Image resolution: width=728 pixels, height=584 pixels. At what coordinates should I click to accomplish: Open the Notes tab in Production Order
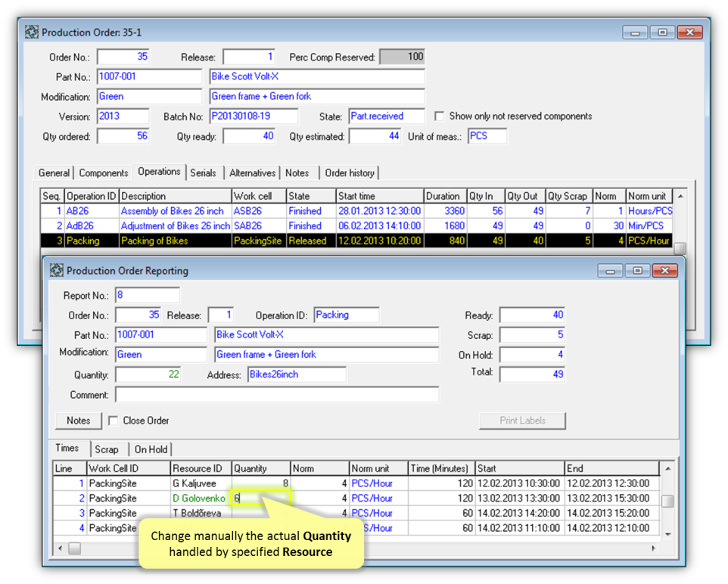click(297, 172)
